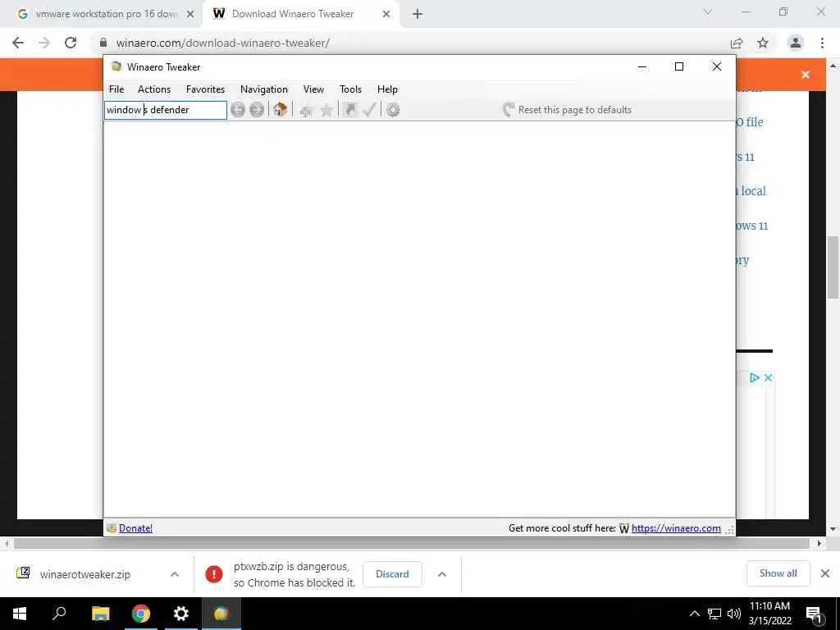Click Reset this page to defaults
Screen dimensions: 840x630
568,110
